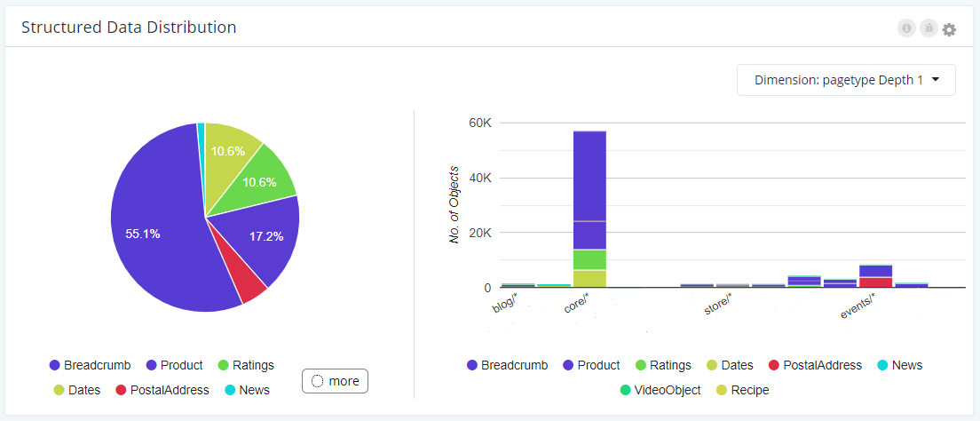Show more pie legend items
Screen dimensions: 980x421
335,381
